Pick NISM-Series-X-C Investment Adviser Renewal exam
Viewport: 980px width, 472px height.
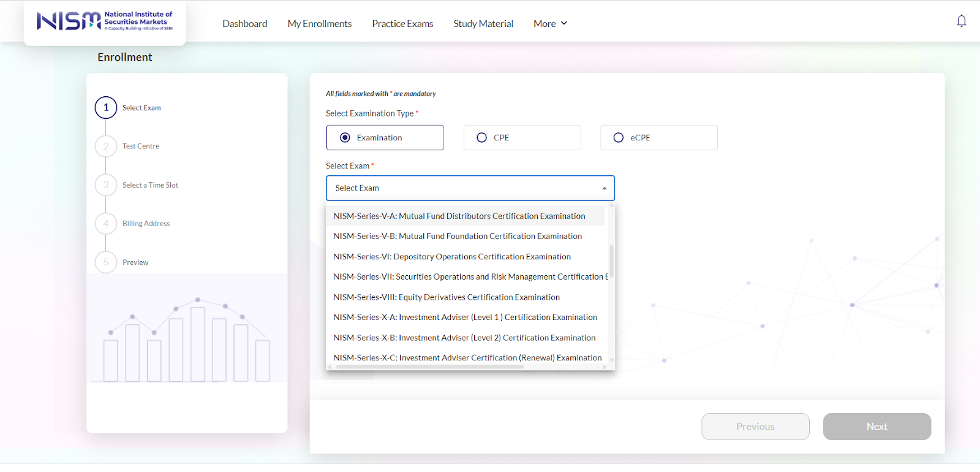coord(466,357)
